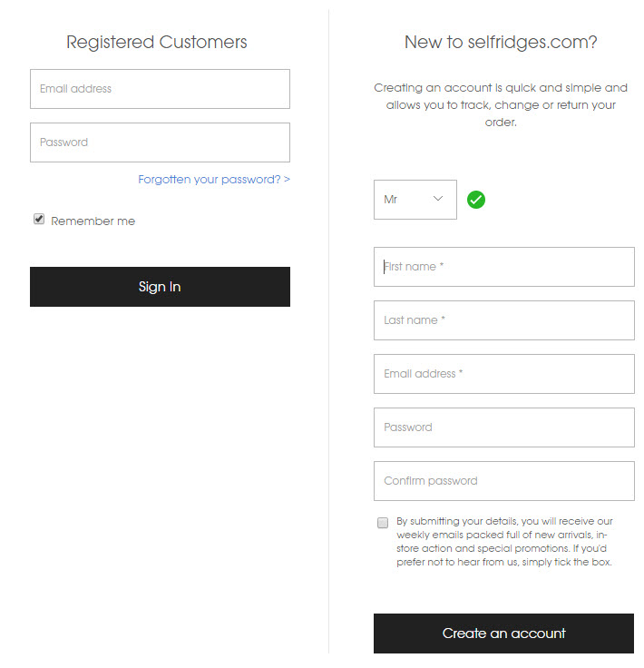Click the New to selfridges.com heading
The height and width of the screenshot is (668, 644).
tap(501, 42)
